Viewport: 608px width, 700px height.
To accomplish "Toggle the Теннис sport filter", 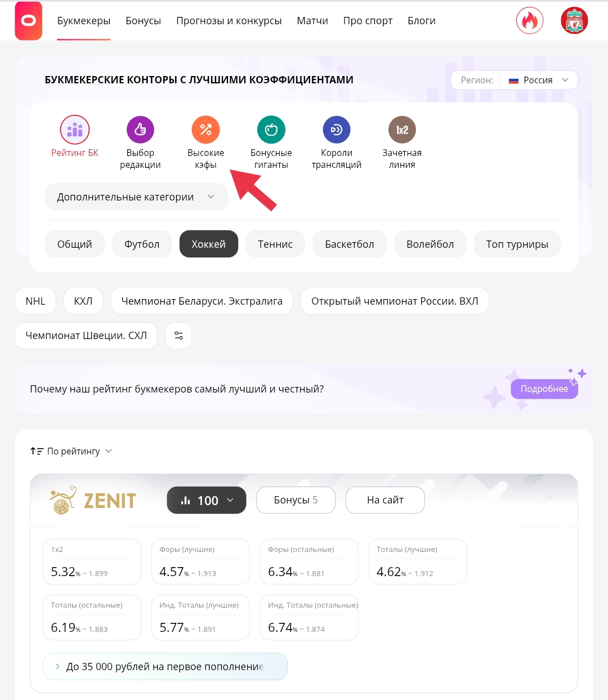I will click(275, 244).
